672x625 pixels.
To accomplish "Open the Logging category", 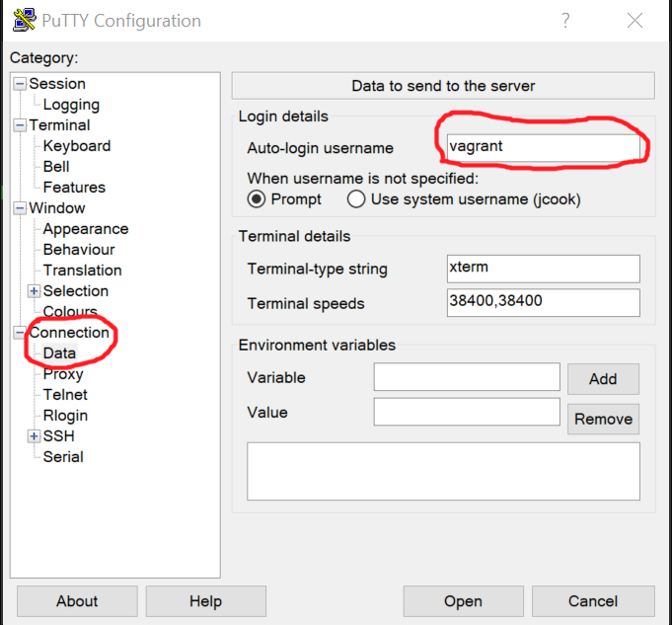I will 71,105.
